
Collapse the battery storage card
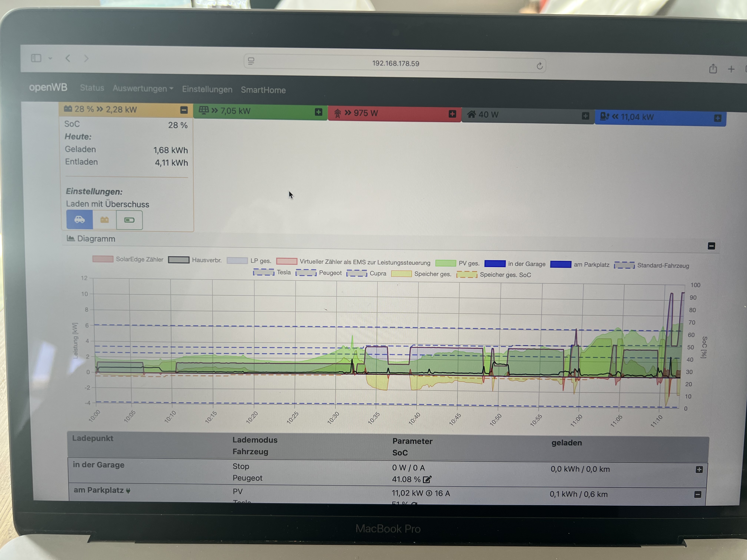pyautogui.click(x=184, y=110)
